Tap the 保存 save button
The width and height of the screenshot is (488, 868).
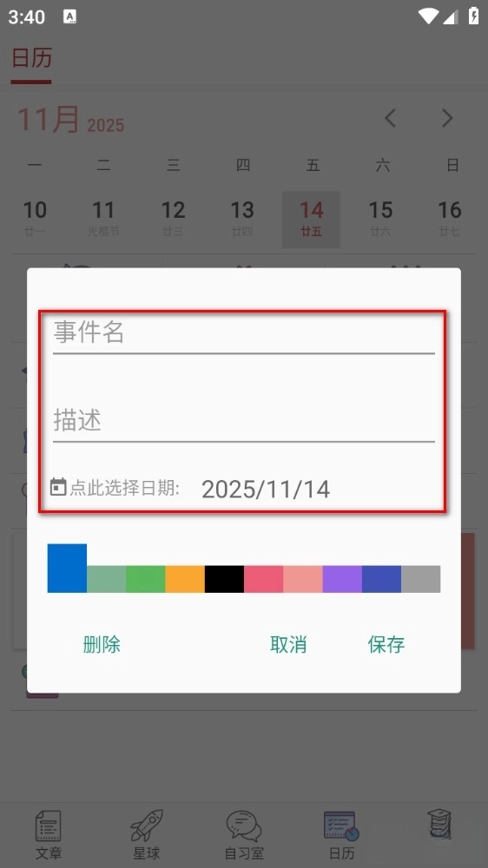[x=386, y=644]
